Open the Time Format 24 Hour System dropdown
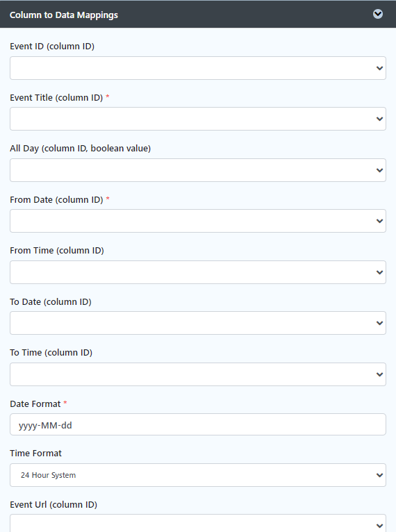 tap(198, 475)
